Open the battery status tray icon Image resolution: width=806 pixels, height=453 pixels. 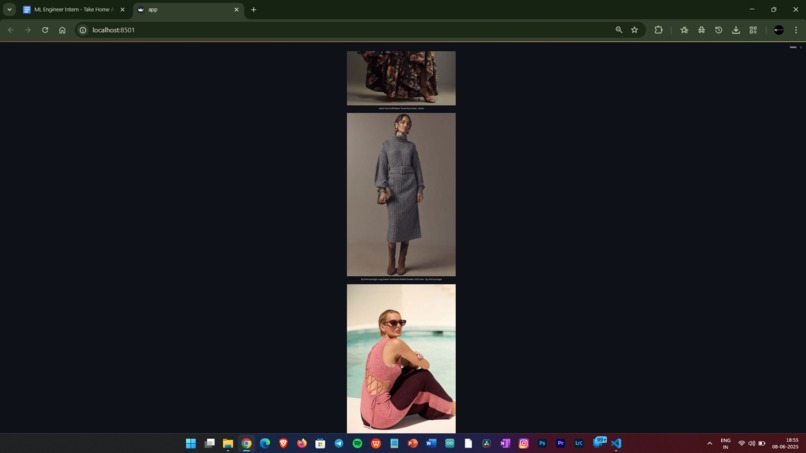(x=762, y=443)
